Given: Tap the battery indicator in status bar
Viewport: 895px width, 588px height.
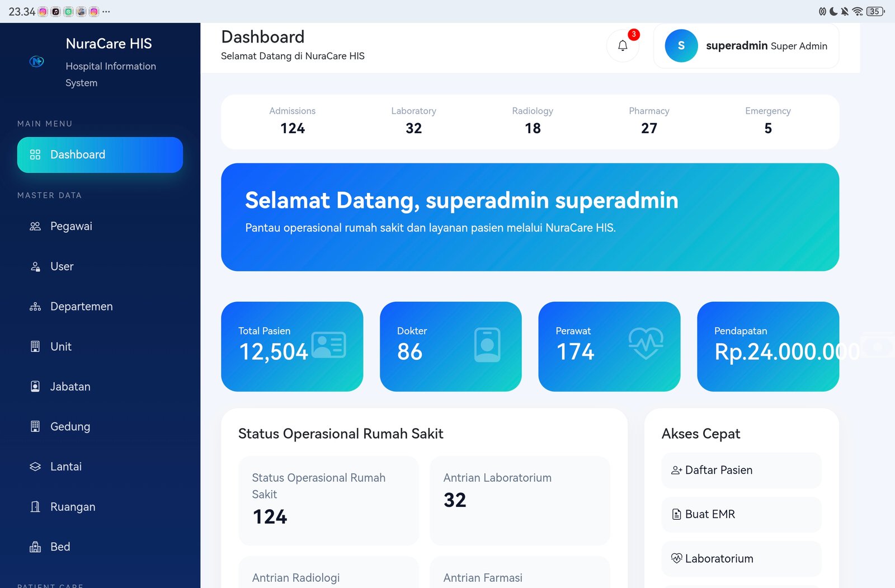Looking at the screenshot, I should coord(875,11).
